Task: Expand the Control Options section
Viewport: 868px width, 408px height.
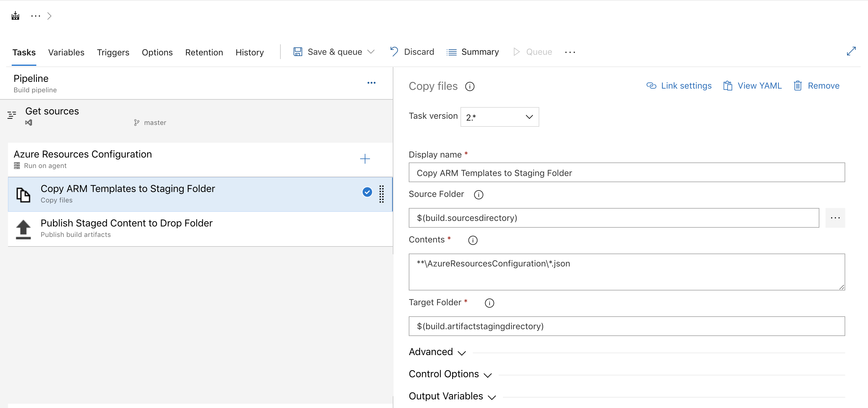Action: (x=450, y=374)
